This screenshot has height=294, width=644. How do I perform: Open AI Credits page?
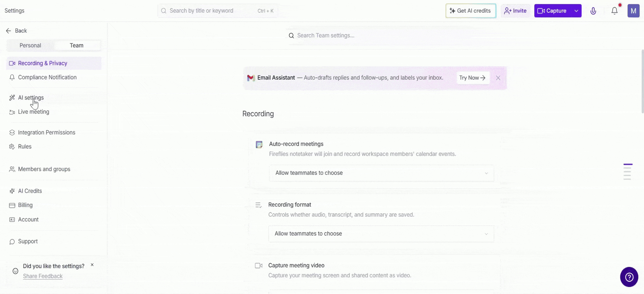point(54,191)
